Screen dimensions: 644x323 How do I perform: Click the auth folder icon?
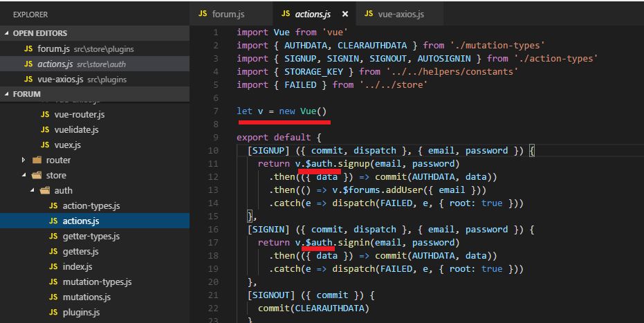pyautogui.click(x=45, y=190)
